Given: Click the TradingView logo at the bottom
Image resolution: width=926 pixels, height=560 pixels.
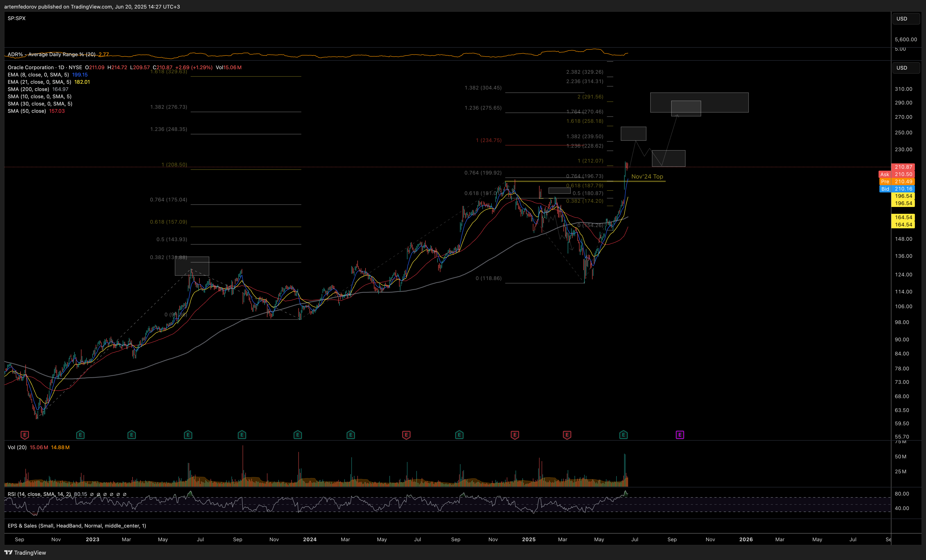Looking at the screenshot, I should click(25, 553).
